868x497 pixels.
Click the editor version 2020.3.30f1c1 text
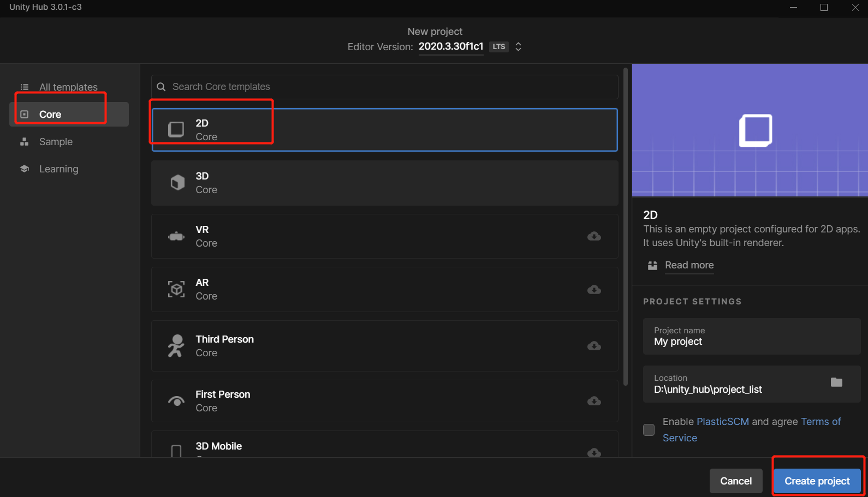point(451,46)
